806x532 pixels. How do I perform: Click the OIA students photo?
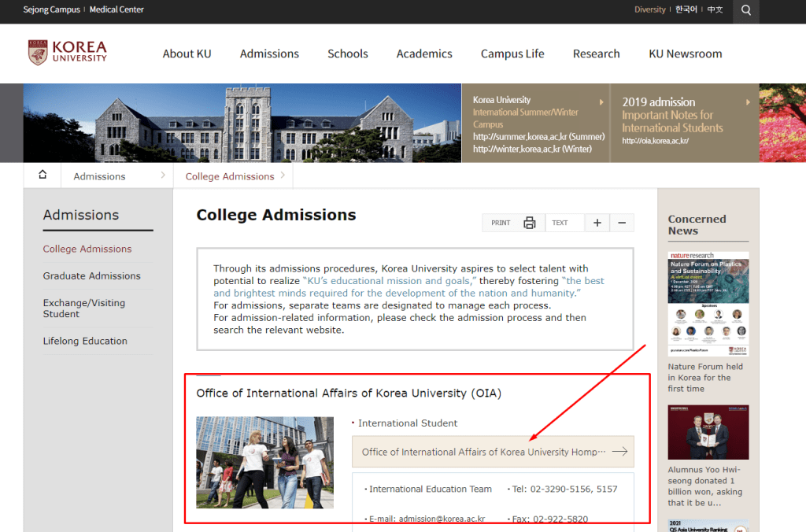tap(264, 462)
